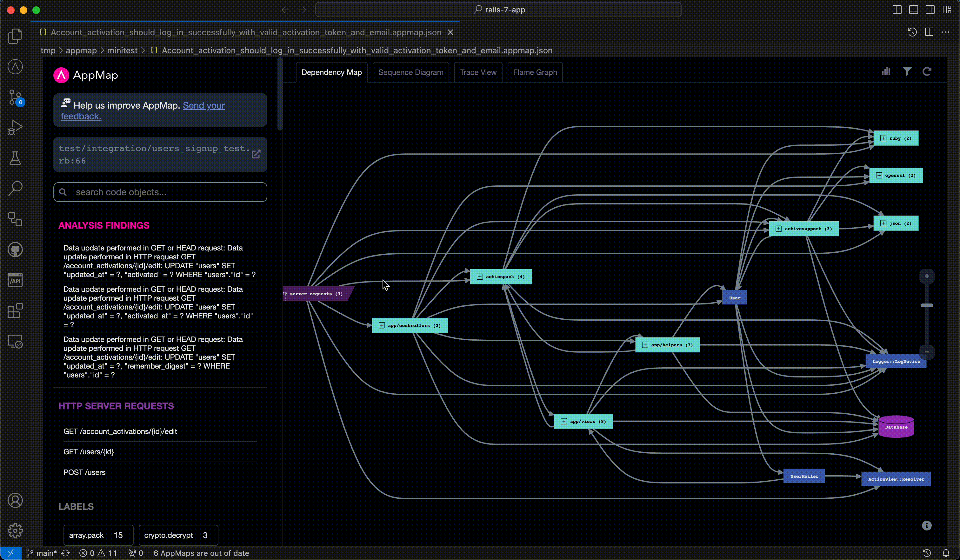Expand the app/controllers (2) node
The height and width of the screenshot is (560, 960).
382,325
